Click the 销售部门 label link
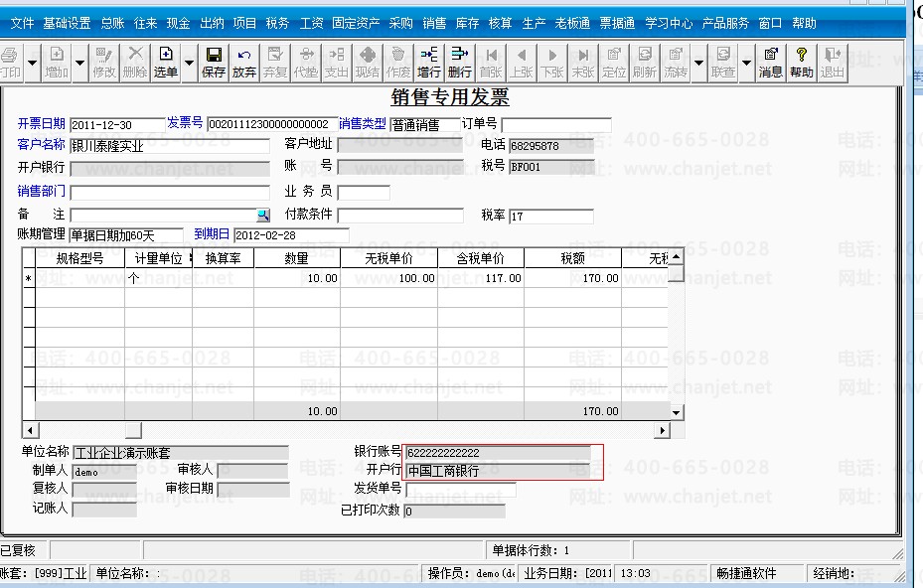 (41, 191)
